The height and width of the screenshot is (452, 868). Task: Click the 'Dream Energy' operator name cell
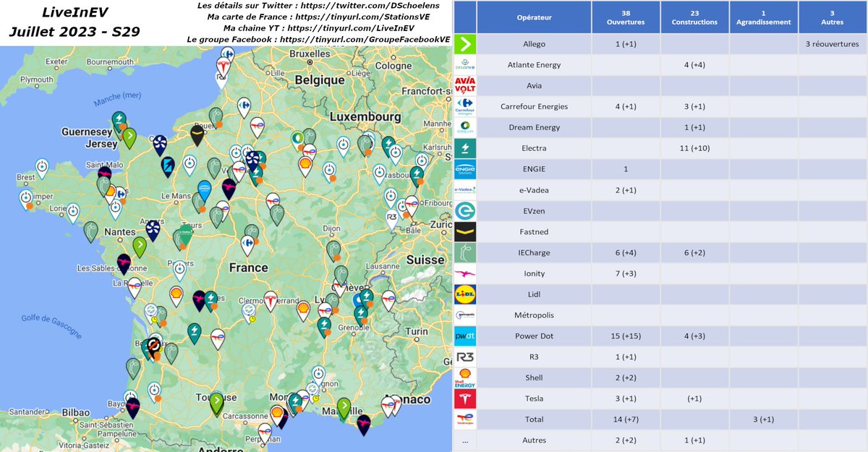pos(534,127)
